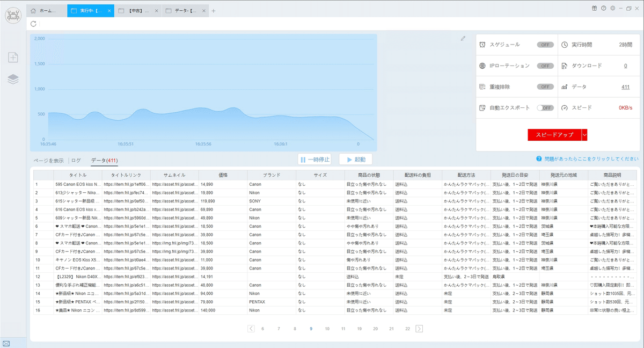Open help via the title bar question mark
This screenshot has width=644, height=348.
pos(604,8)
